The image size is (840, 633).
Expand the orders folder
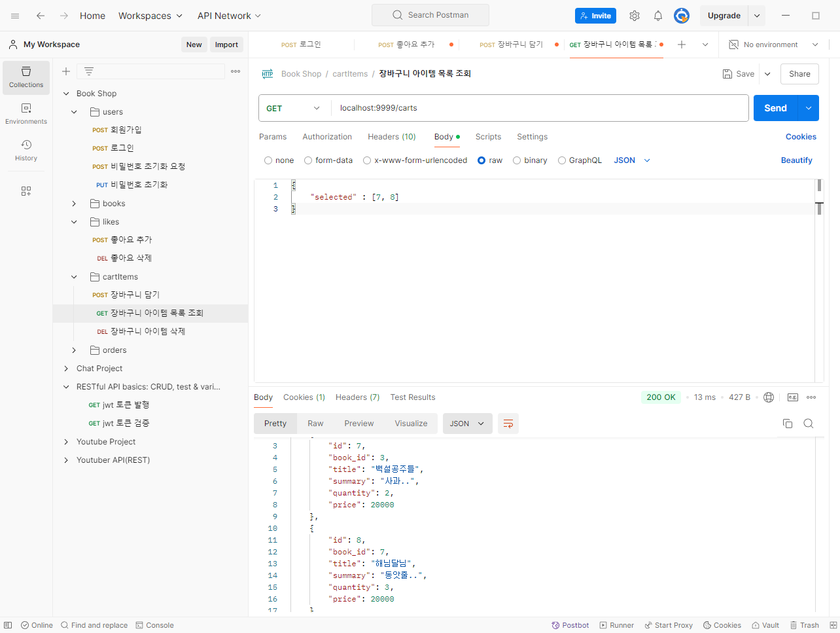tap(74, 350)
